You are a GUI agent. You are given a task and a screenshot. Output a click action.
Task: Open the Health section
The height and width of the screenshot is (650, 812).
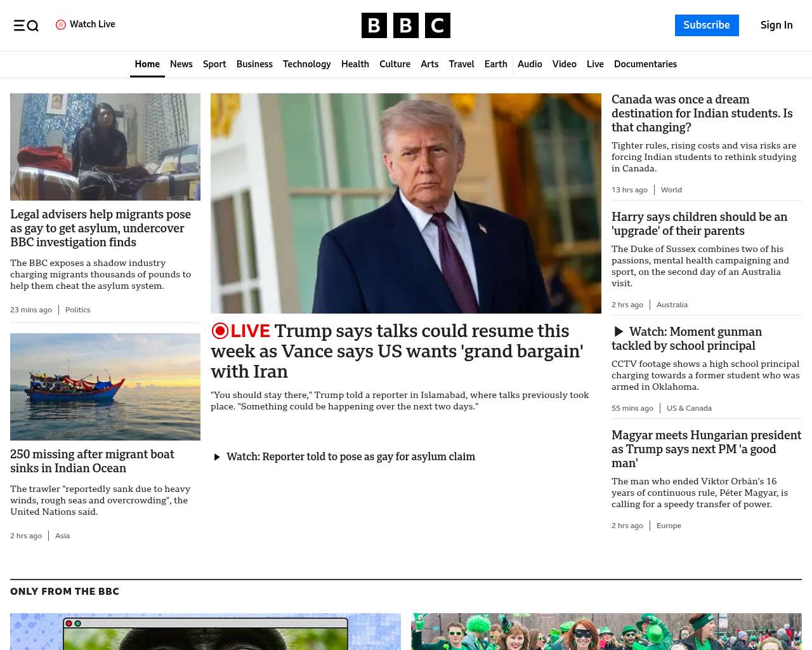click(355, 64)
